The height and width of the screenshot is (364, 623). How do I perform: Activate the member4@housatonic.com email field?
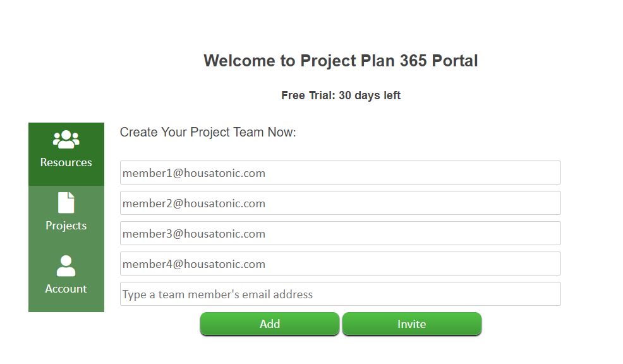coord(341,264)
